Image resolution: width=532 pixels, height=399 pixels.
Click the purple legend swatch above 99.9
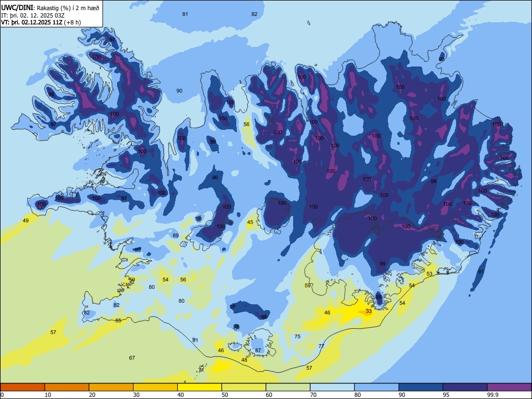coord(509,387)
